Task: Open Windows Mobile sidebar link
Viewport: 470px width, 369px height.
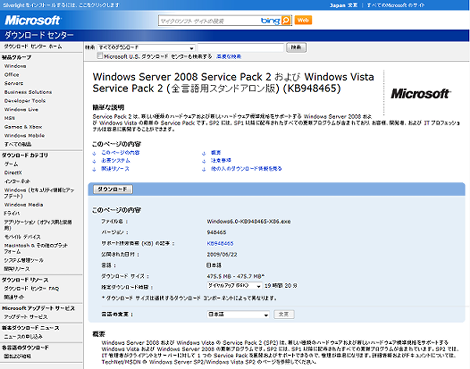Action: [24, 135]
